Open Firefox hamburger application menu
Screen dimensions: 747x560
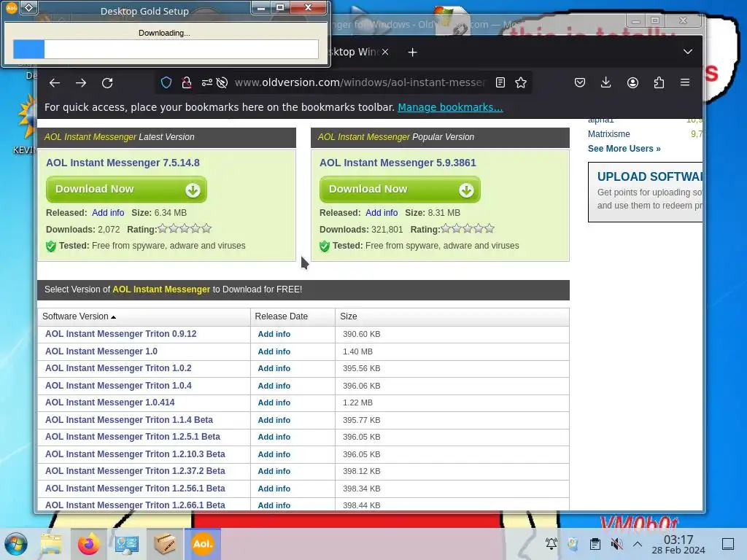pos(685,82)
